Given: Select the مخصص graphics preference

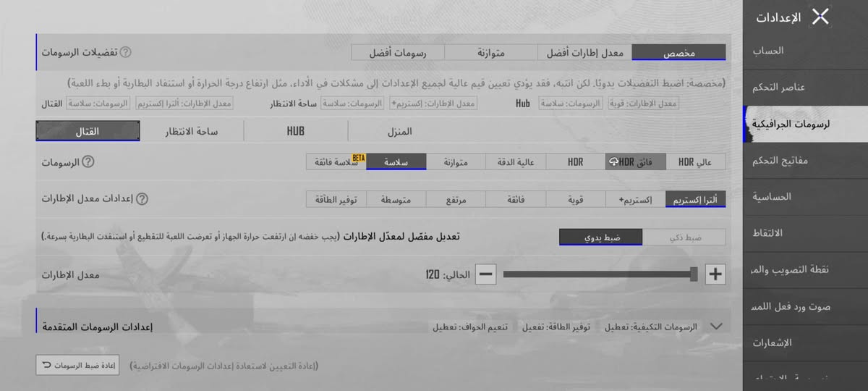Looking at the screenshot, I should click(678, 52).
